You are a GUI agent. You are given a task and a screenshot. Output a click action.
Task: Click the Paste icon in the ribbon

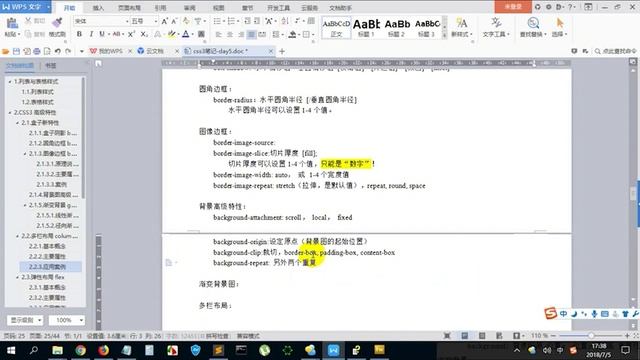(12, 24)
